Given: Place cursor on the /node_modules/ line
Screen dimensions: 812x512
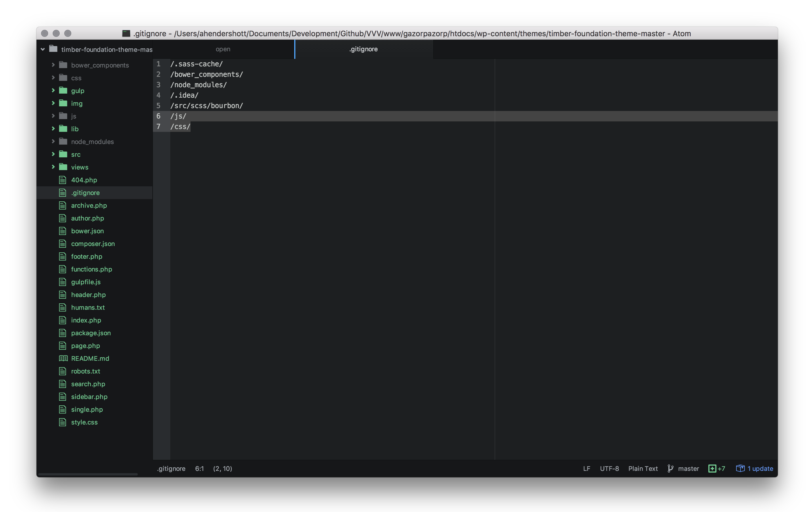Looking at the screenshot, I should tap(198, 85).
